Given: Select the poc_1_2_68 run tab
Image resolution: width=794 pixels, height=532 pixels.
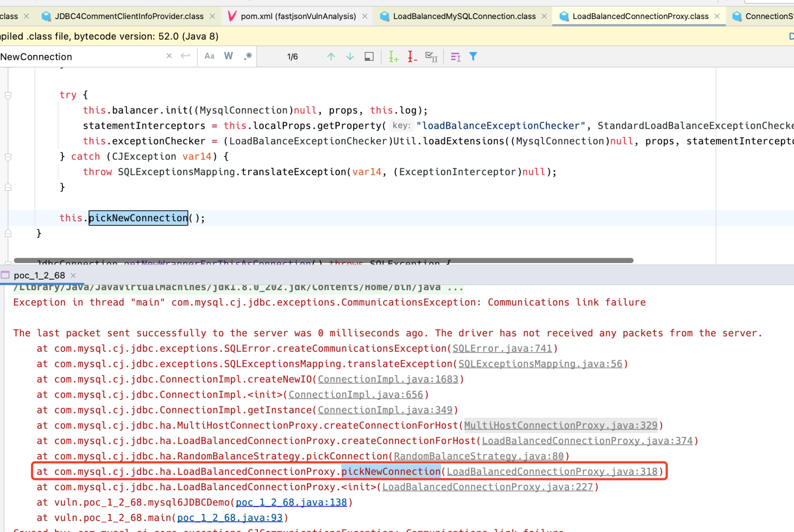Looking at the screenshot, I should click(x=39, y=275).
